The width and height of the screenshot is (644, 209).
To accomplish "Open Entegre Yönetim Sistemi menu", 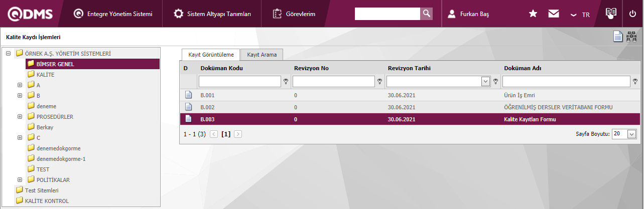I will [113, 14].
